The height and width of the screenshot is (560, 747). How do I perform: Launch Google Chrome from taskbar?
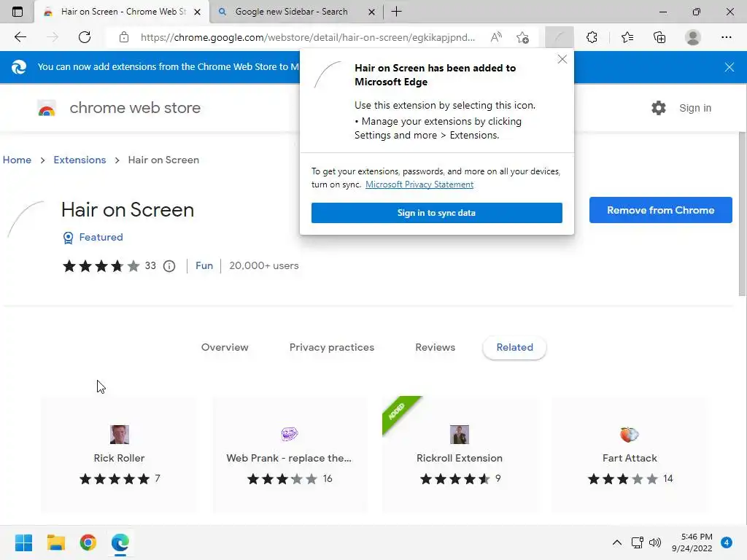pyautogui.click(x=88, y=542)
